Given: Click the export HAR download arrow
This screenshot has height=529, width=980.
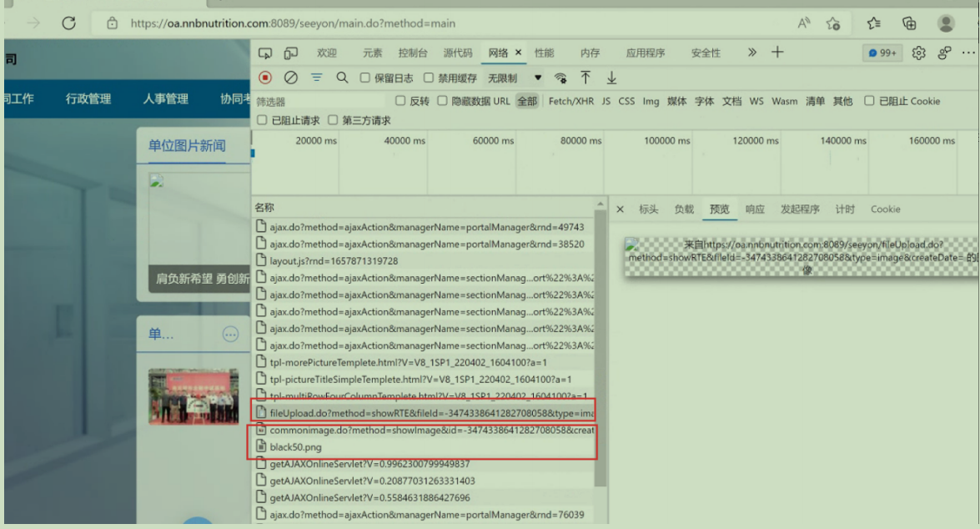Looking at the screenshot, I should click(611, 78).
